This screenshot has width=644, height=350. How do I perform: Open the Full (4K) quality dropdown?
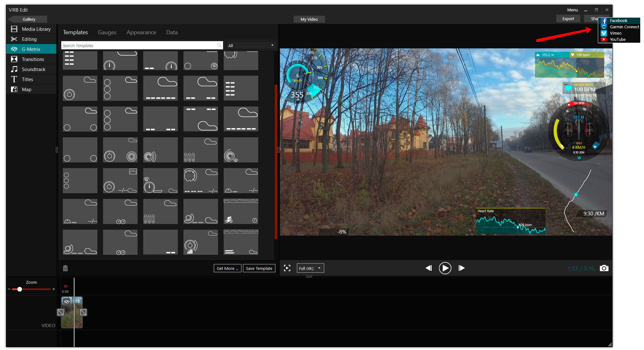pos(310,268)
